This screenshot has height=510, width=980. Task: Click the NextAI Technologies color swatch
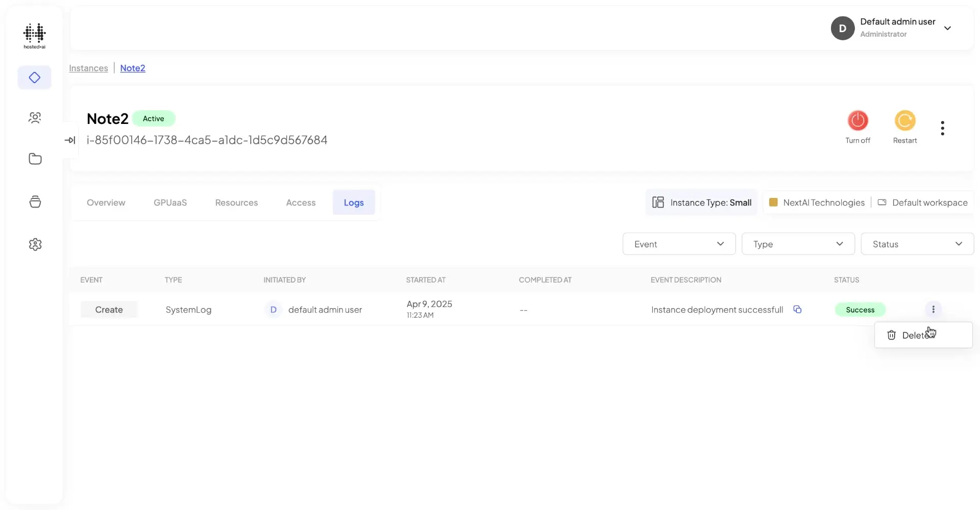[x=774, y=202]
